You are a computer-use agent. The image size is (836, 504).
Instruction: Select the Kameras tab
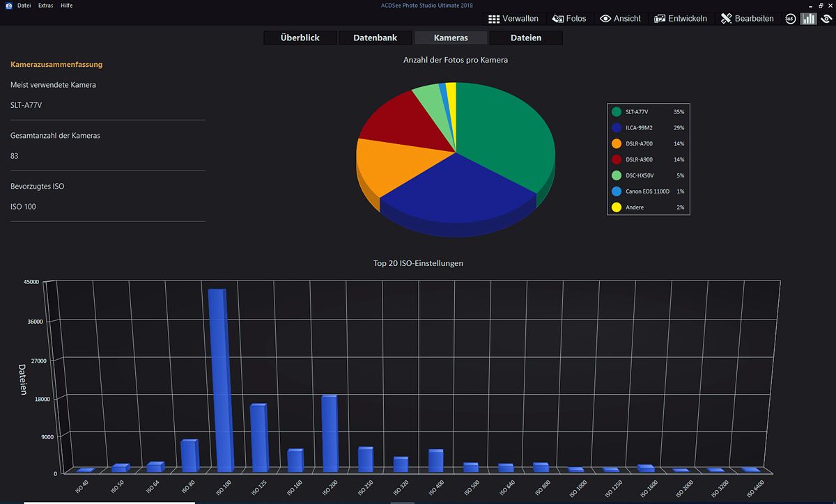(451, 38)
